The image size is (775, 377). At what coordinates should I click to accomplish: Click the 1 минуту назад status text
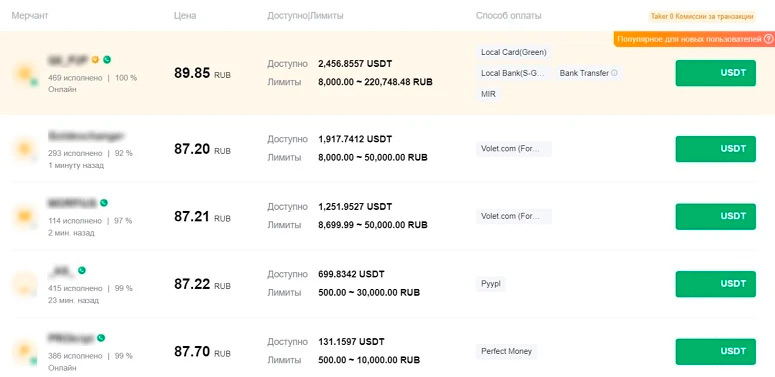tap(76, 166)
